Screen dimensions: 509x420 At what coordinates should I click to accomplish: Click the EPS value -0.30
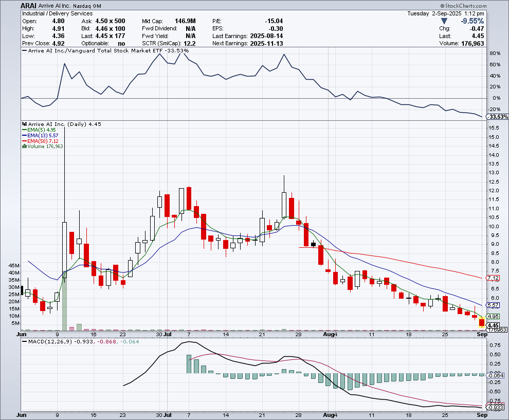pos(276,29)
